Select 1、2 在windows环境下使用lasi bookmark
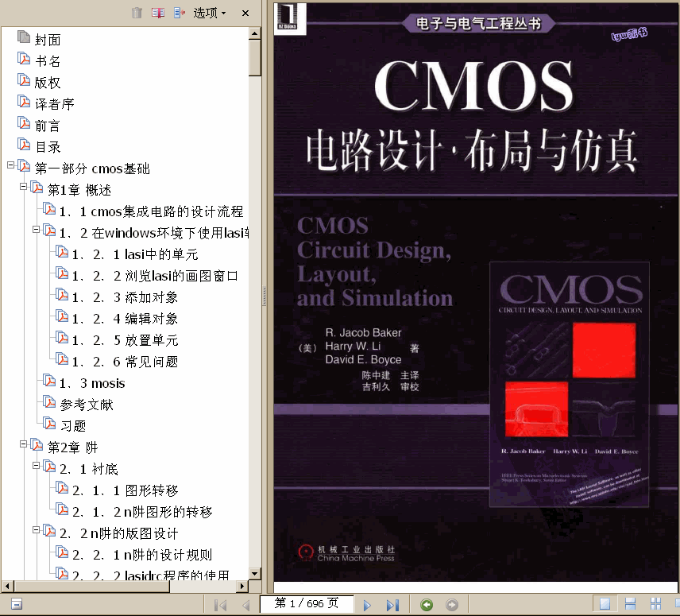 [154, 233]
